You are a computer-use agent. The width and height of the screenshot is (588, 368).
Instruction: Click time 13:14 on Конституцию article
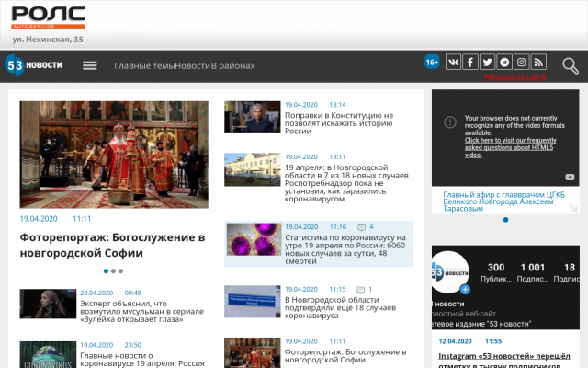[x=337, y=105]
